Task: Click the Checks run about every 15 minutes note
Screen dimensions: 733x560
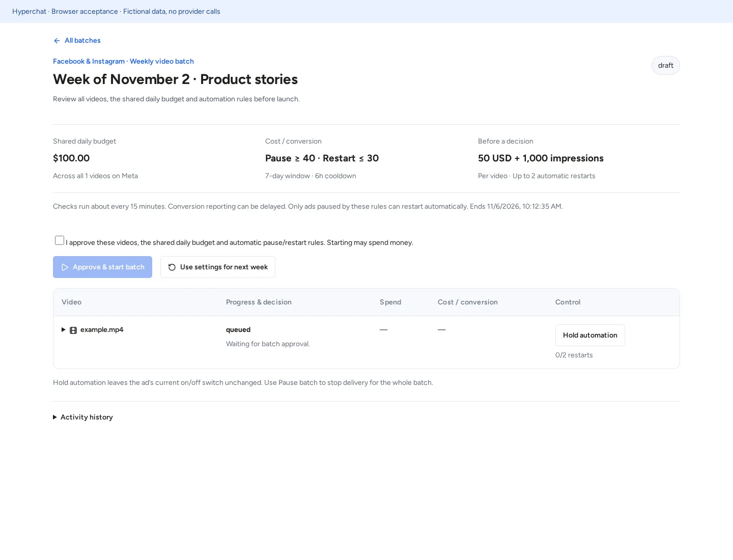Action: 308,207
